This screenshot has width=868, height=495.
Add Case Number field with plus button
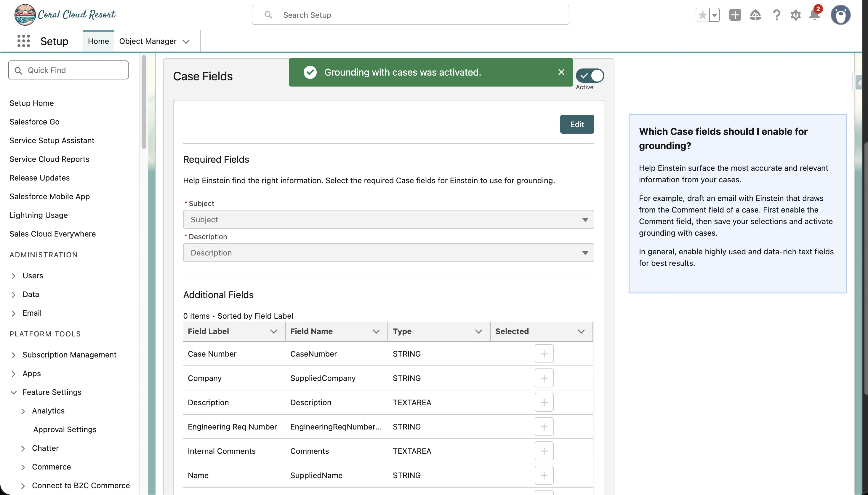544,354
